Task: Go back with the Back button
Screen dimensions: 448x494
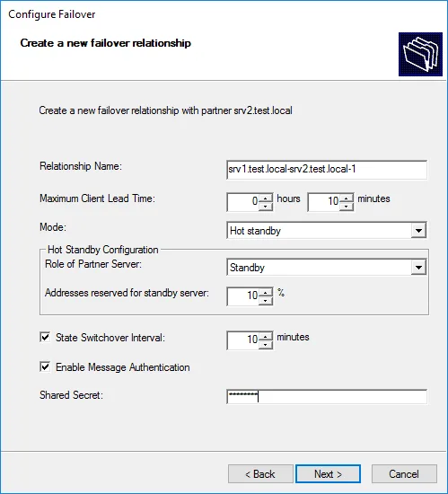Action: [260, 473]
